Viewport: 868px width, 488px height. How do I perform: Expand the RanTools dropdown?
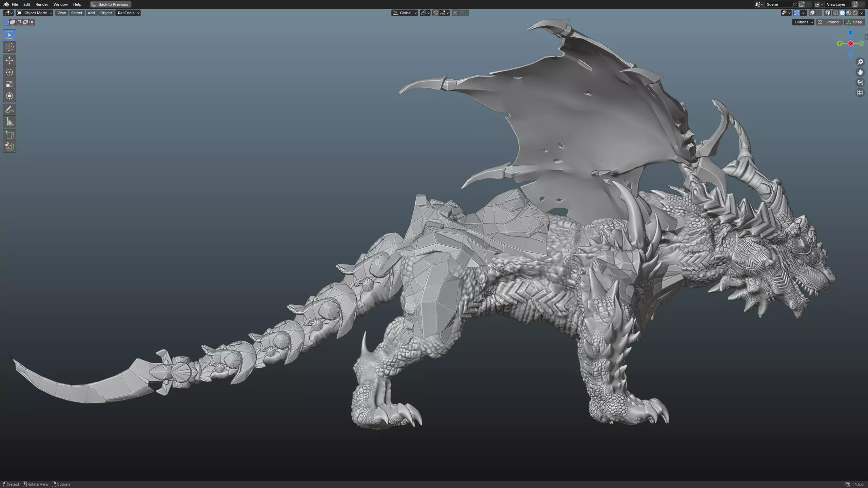[x=128, y=13]
